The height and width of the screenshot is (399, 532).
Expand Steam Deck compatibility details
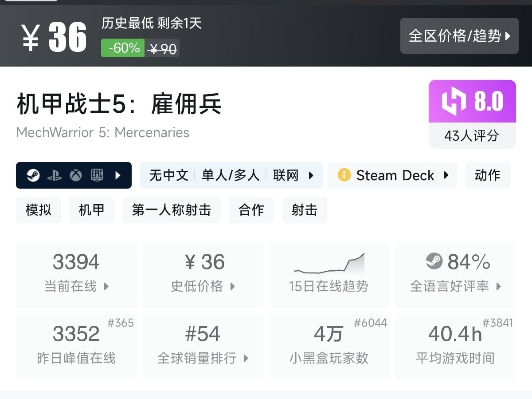pyautogui.click(x=446, y=175)
